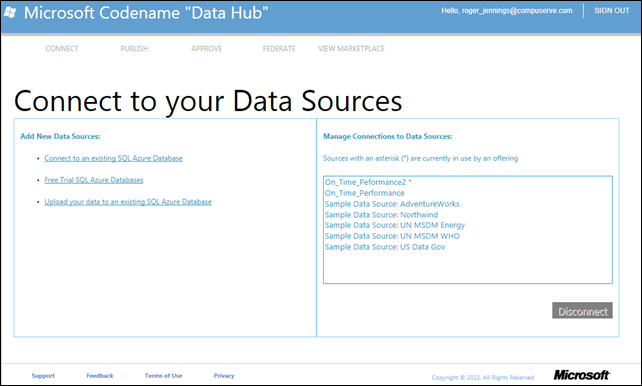Go to the PUBLISH tab
The height and width of the screenshot is (386, 642).
tap(134, 48)
